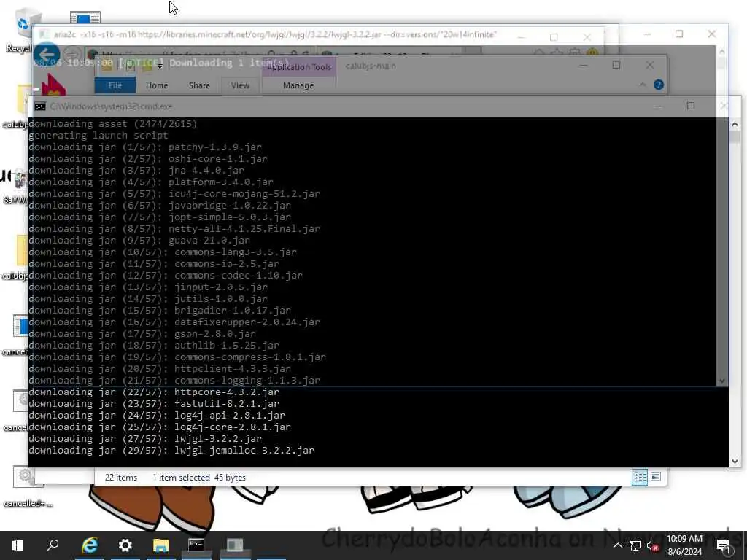
Task: Click 'generating launch script' console line
Action: 98,135
